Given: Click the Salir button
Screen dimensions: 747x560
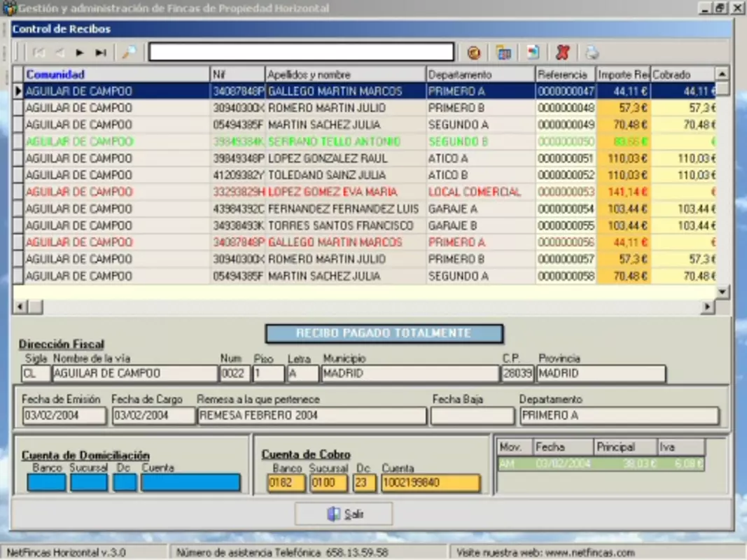Looking at the screenshot, I should point(344,514).
